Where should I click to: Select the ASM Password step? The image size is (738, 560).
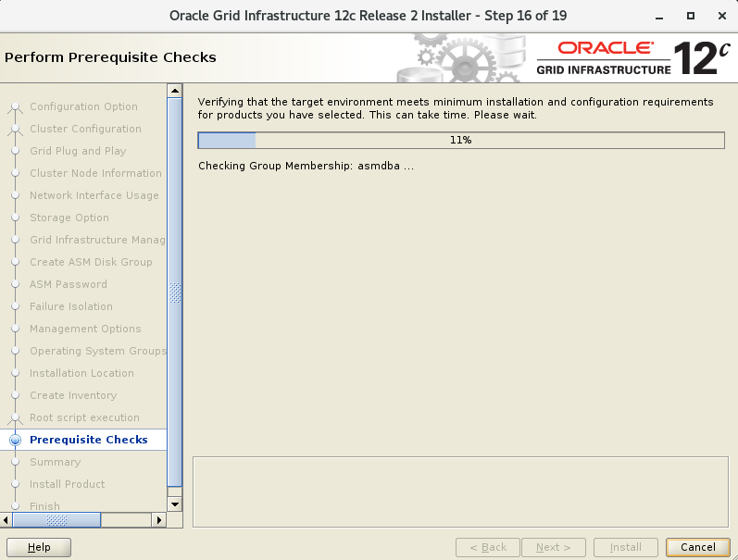pyautogui.click(x=69, y=284)
